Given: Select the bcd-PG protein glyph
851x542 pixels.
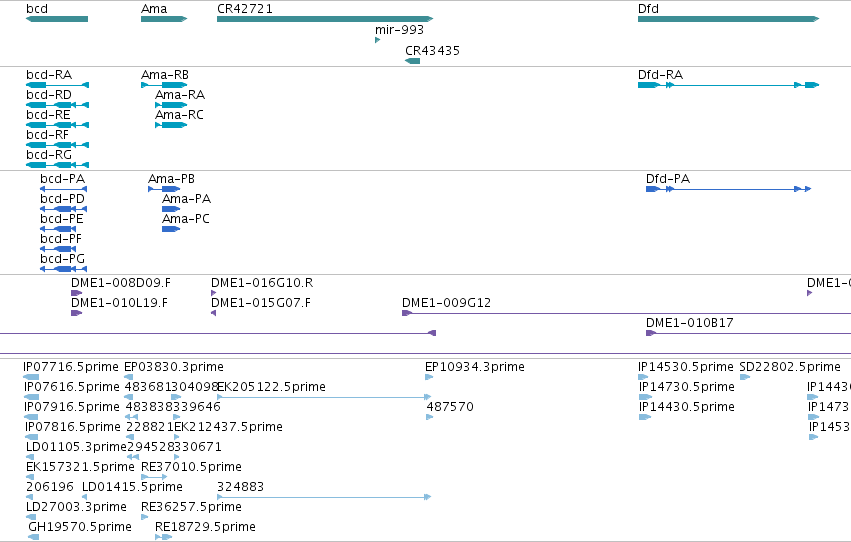Looking at the screenshot, I should [x=63, y=269].
